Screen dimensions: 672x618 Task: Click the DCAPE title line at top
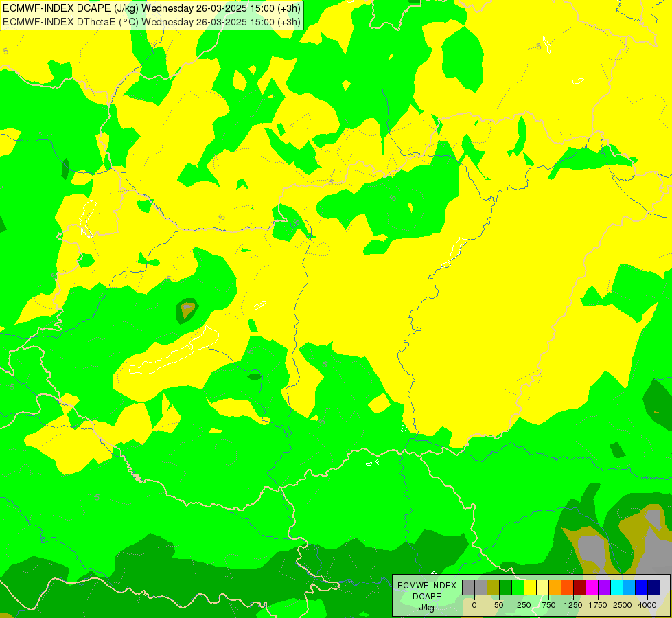click(152, 8)
